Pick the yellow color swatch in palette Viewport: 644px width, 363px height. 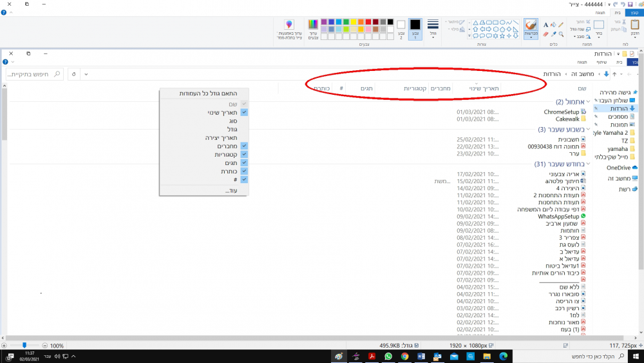tap(353, 22)
